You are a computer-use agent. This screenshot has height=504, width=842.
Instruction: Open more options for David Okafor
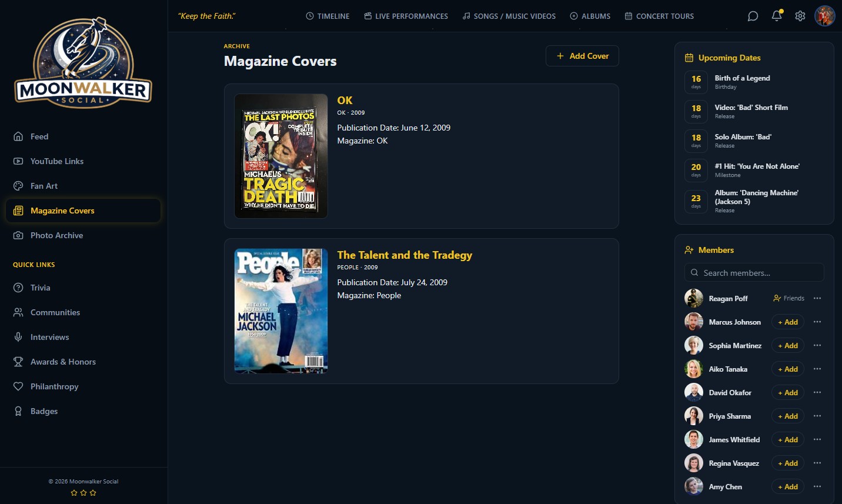817,392
